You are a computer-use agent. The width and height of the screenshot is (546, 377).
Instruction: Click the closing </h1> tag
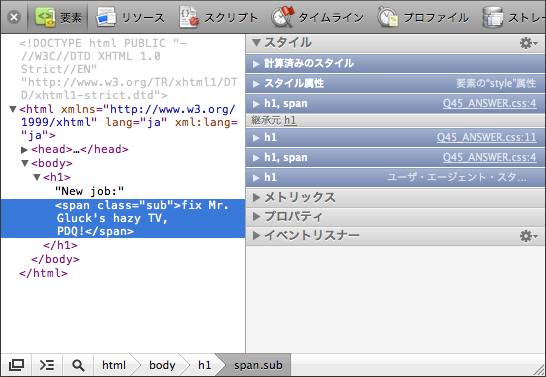tap(60, 245)
